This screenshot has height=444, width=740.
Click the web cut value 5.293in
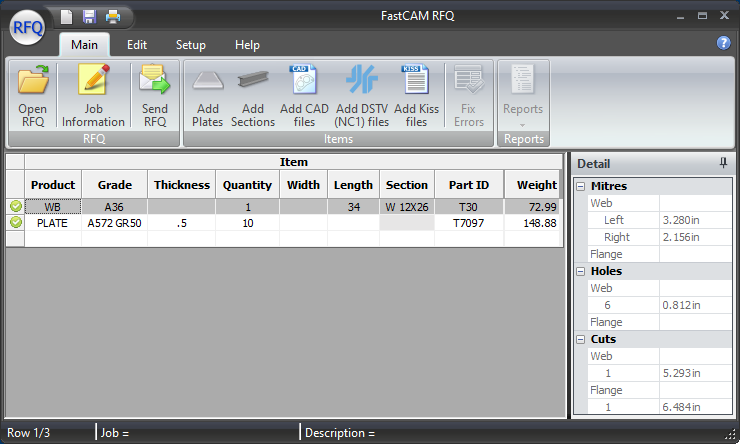pos(695,373)
